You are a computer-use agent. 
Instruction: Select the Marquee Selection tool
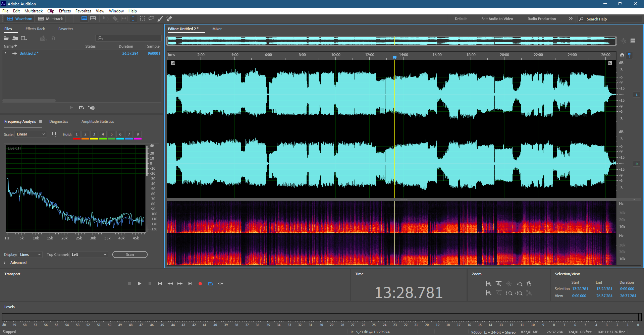(143, 19)
